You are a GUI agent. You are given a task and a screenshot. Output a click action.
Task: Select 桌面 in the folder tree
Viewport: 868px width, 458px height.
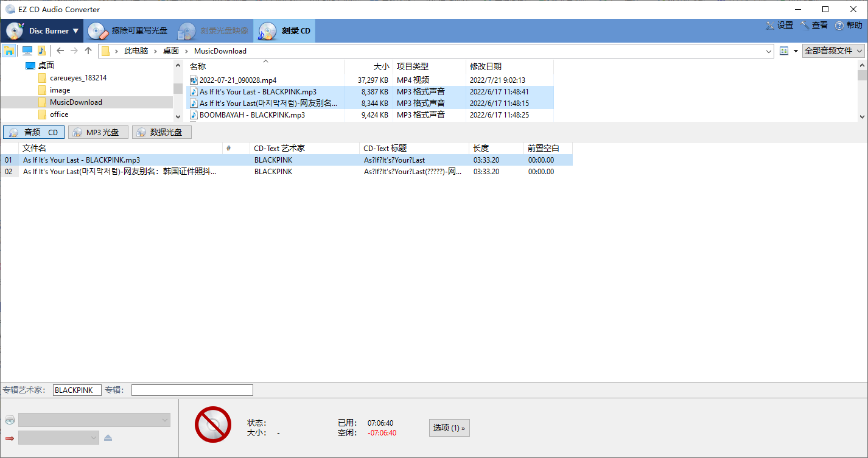pyautogui.click(x=46, y=66)
